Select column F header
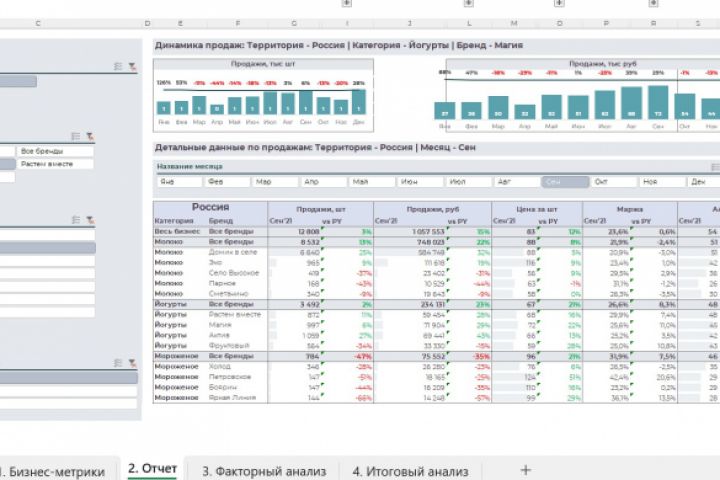 coord(237,23)
